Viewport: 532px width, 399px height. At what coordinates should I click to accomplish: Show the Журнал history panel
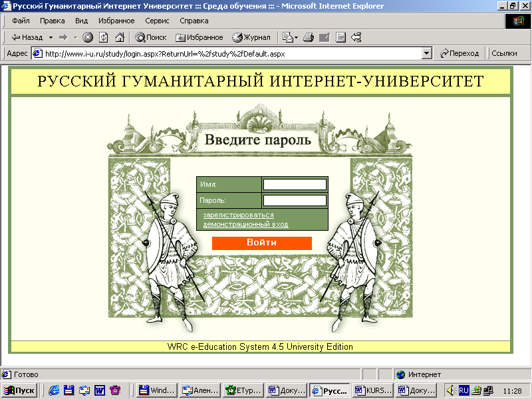(251, 37)
